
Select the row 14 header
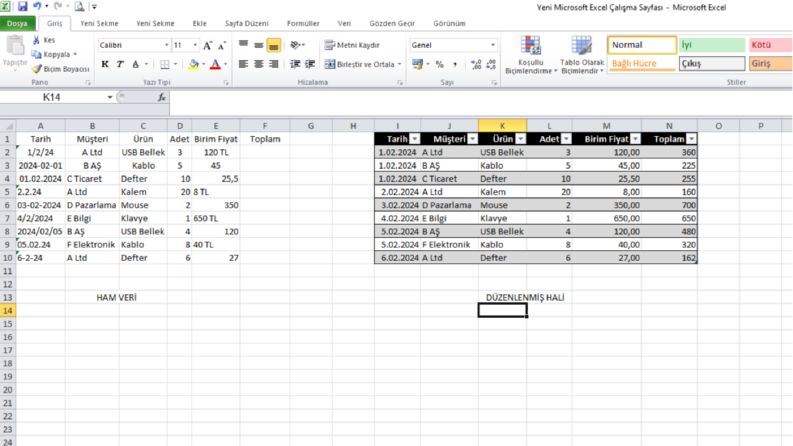coord(8,310)
